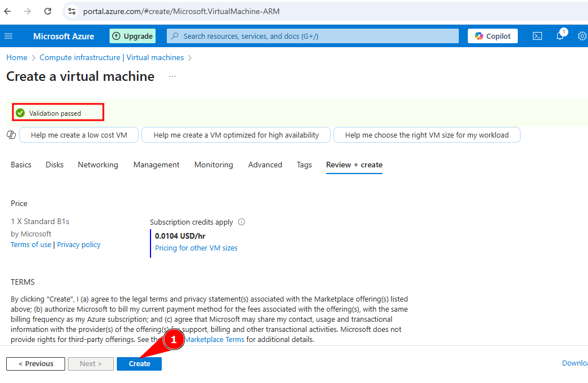Image resolution: width=588 pixels, height=383 pixels.
Task: Click the 0.0104 USD/hr price value
Action: pyautogui.click(x=180, y=236)
